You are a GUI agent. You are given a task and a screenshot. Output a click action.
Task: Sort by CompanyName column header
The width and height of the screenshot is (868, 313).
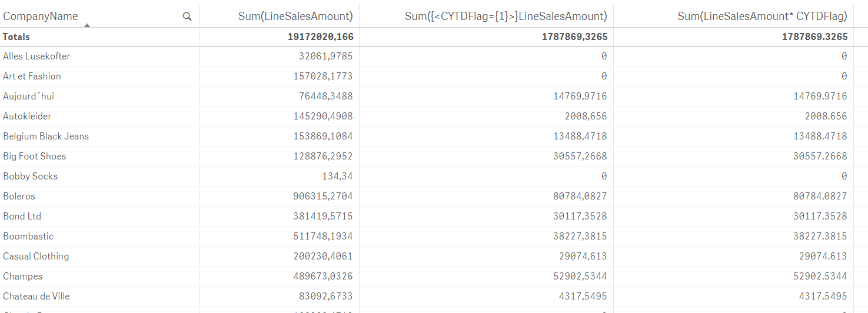pos(41,16)
